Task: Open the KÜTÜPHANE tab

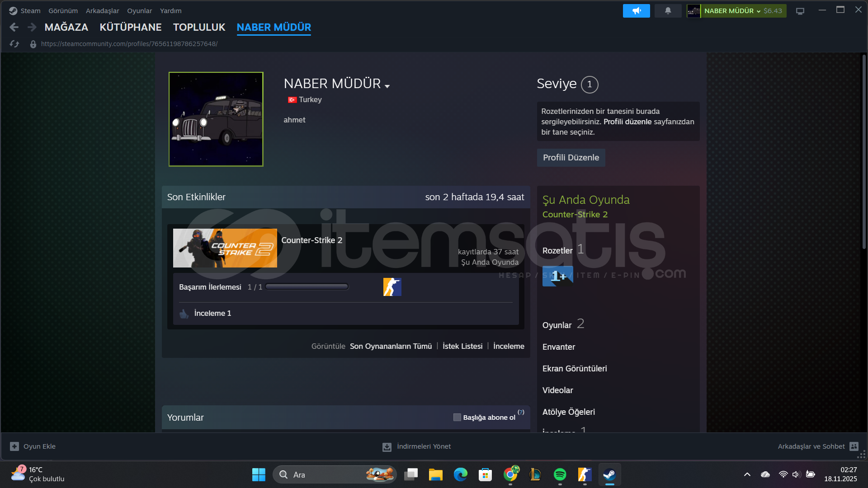Action: 130,27
